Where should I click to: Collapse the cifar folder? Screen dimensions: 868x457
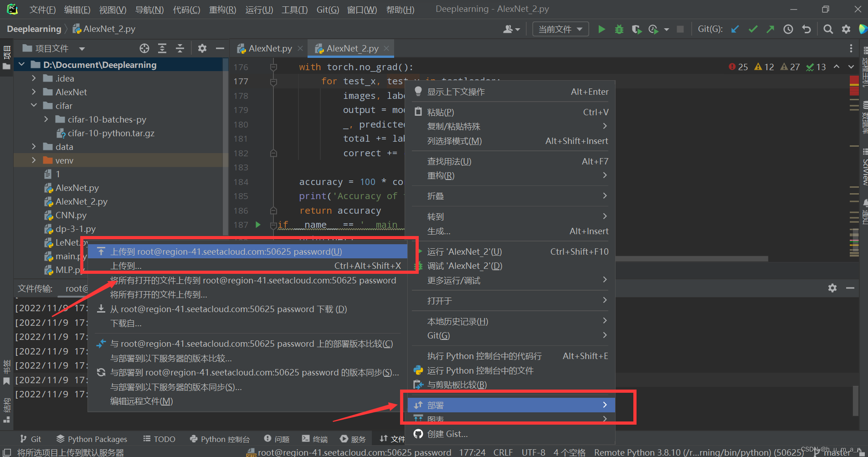(34, 106)
